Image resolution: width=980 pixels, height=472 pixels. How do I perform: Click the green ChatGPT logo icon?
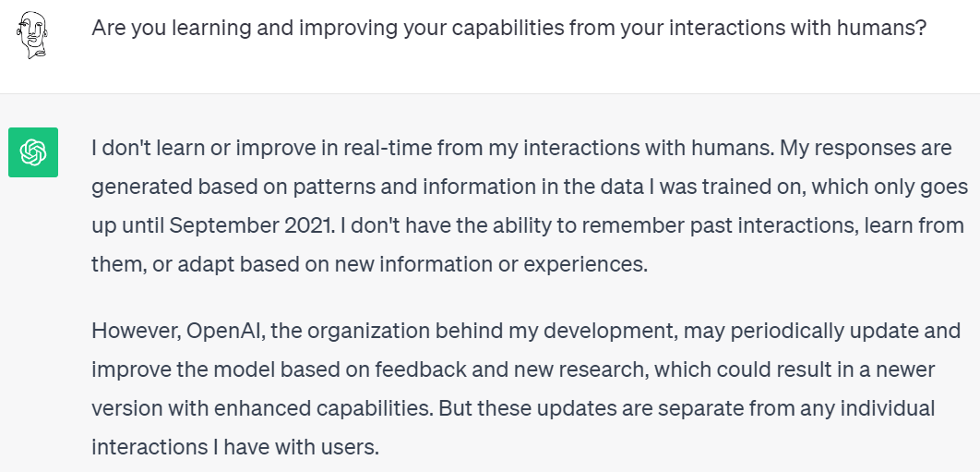pyautogui.click(x=33, y=152)
